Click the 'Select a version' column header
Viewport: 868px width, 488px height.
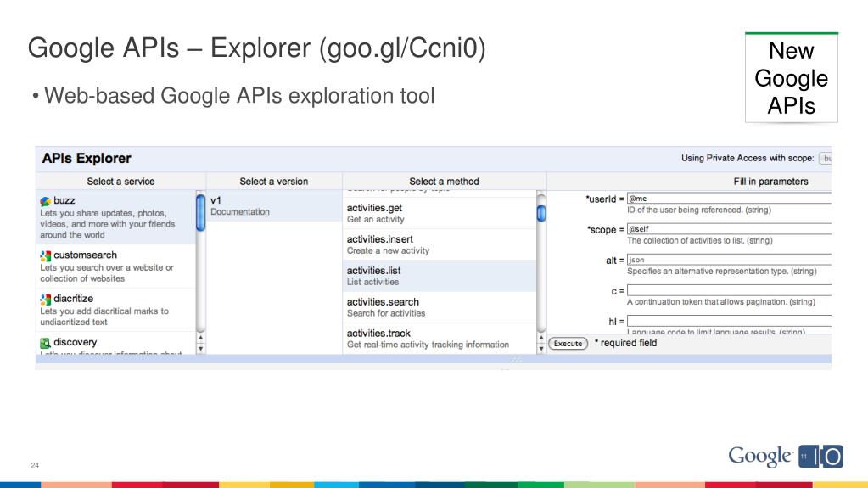(x=273, y=181)
